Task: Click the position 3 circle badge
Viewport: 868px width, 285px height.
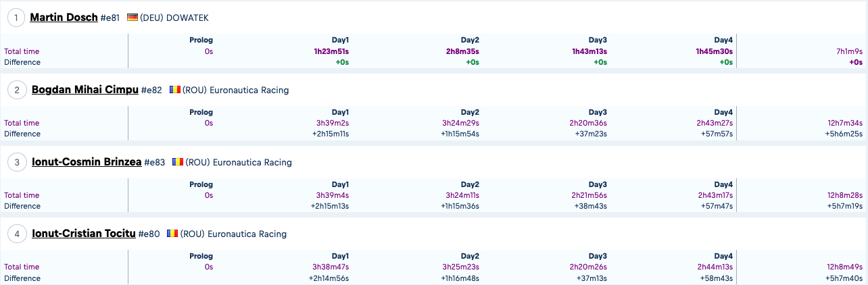Action: pos(16,162)
